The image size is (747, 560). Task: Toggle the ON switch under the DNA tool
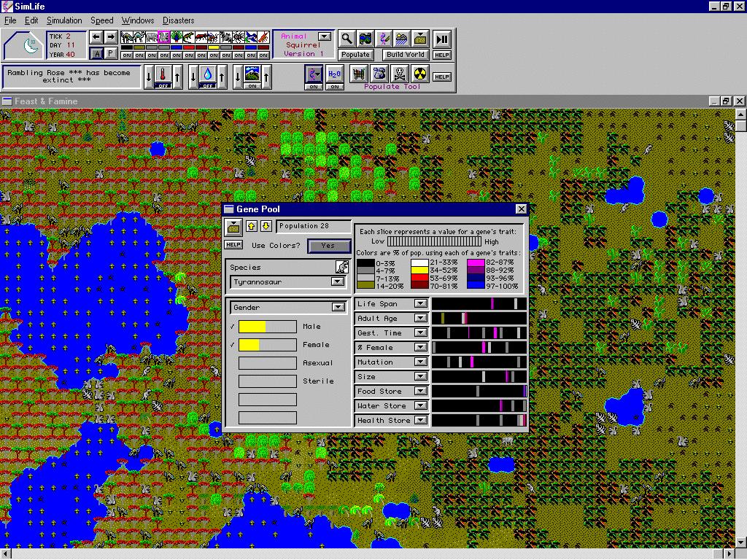pos(314,87)
